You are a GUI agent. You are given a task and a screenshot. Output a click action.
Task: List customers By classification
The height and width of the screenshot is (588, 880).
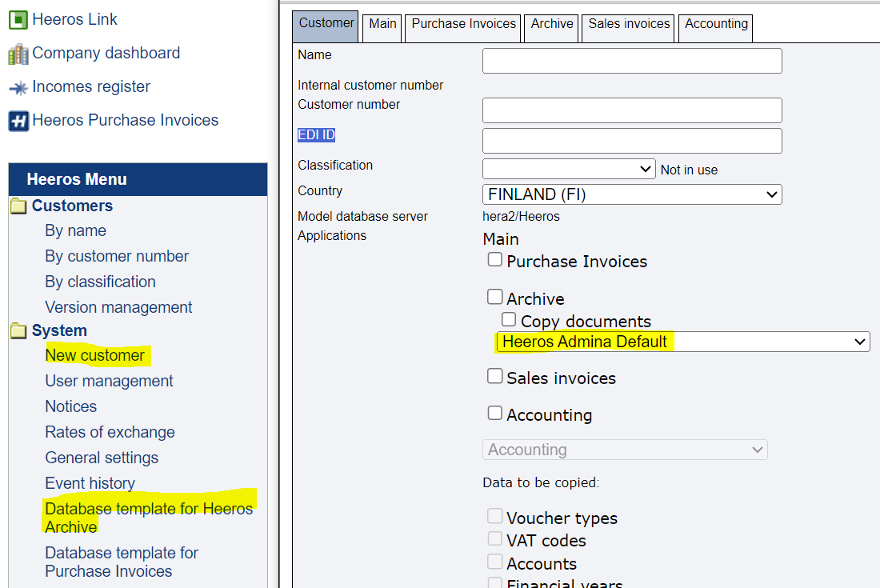(101, 282)
